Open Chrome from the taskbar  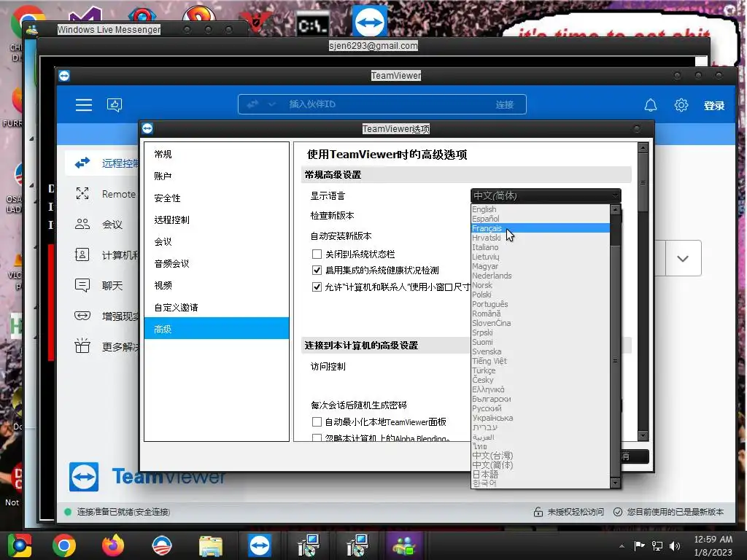click(64, 545)
